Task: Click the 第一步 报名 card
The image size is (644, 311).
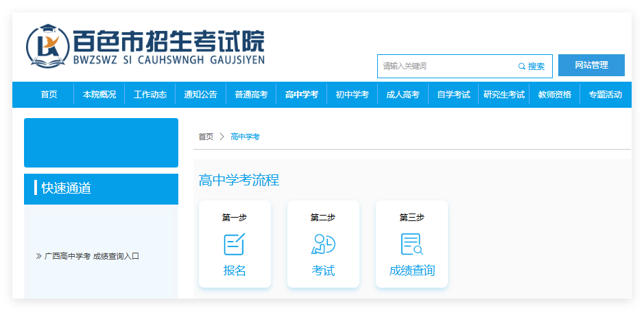Action: (x=235, y=244)
